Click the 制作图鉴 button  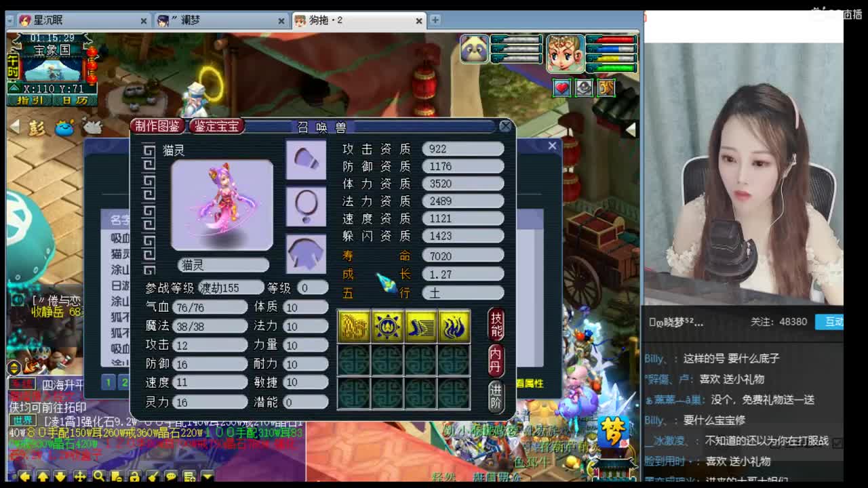point(158,126)
